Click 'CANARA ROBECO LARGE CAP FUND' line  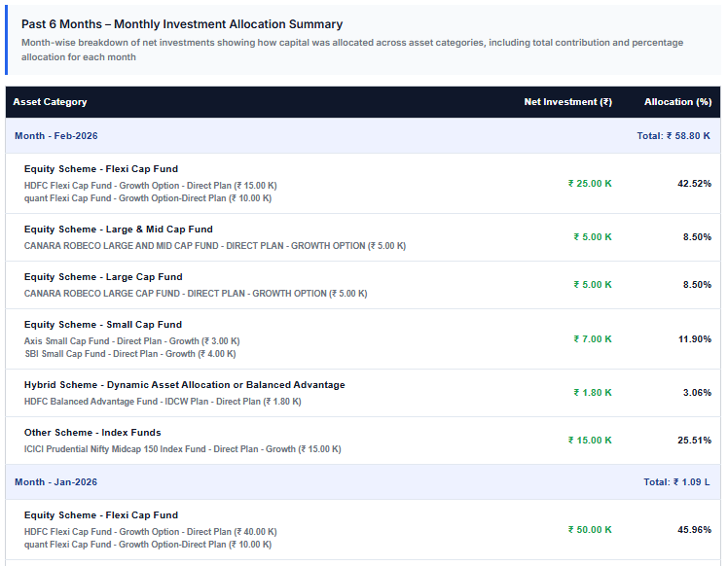tap(196, 294)
